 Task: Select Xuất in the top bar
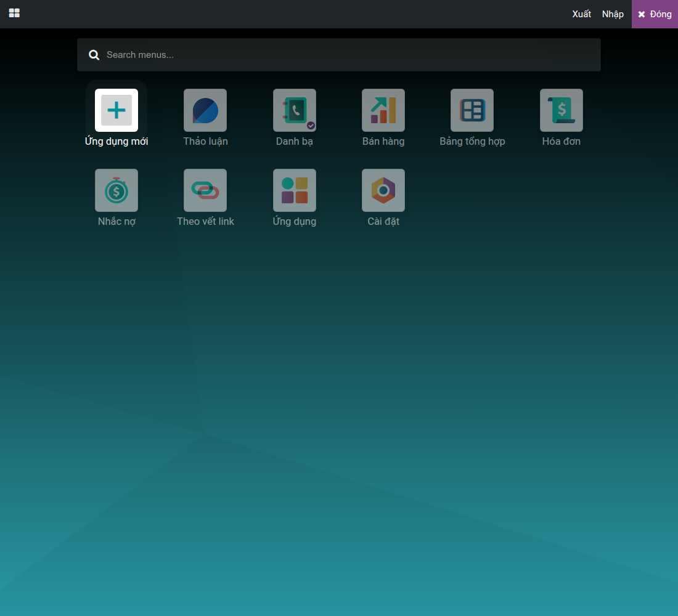coord(582,14)
